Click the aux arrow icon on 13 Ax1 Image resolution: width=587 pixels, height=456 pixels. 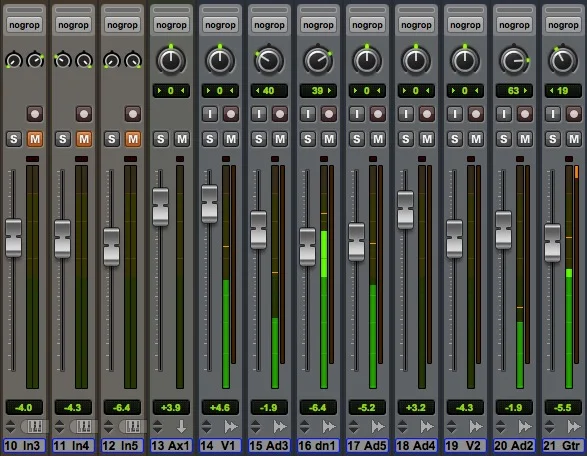(182, 426)
